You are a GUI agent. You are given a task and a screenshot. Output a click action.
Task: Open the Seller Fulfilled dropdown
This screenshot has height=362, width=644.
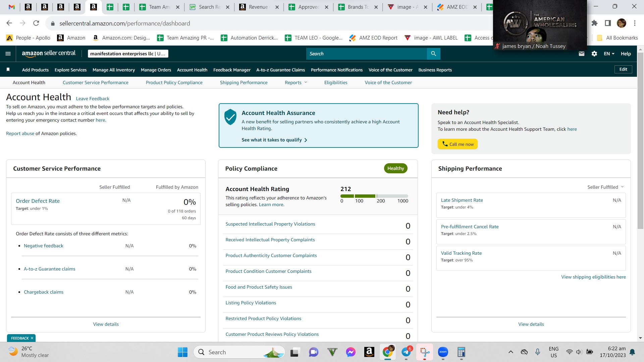point(605,187)
